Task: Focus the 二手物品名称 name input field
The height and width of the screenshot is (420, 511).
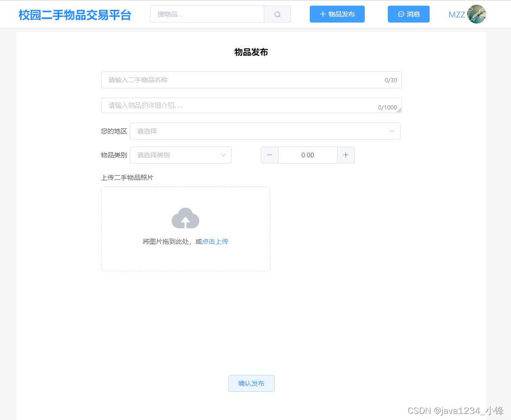Action: coord(251,80)
